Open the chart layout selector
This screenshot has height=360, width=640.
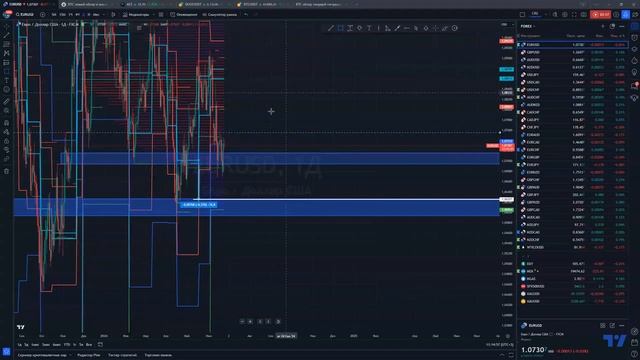click(522, 15)
